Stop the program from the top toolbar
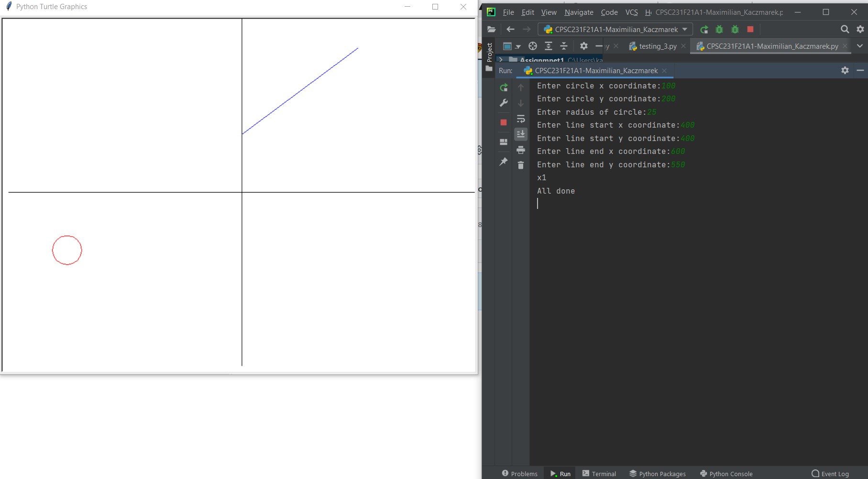The width and height of the screenshot is (868, 479). (750, 29)
